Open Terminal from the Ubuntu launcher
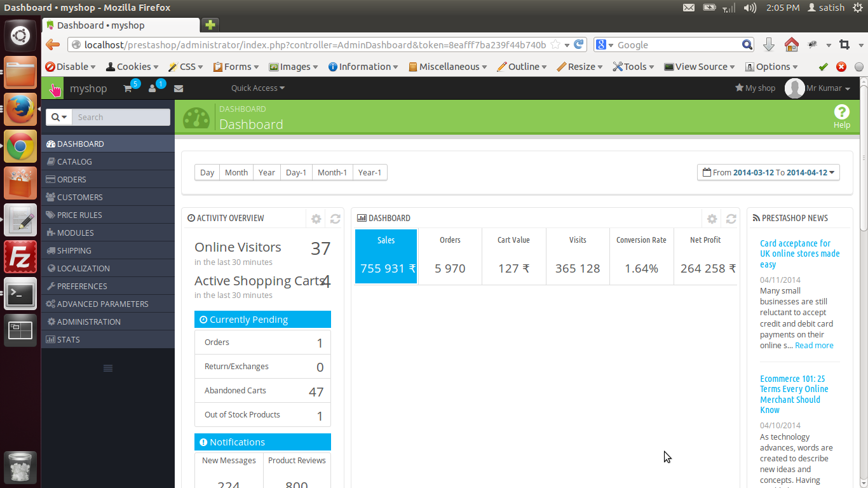Screen dimensions: 868x488 coord(20,293)
